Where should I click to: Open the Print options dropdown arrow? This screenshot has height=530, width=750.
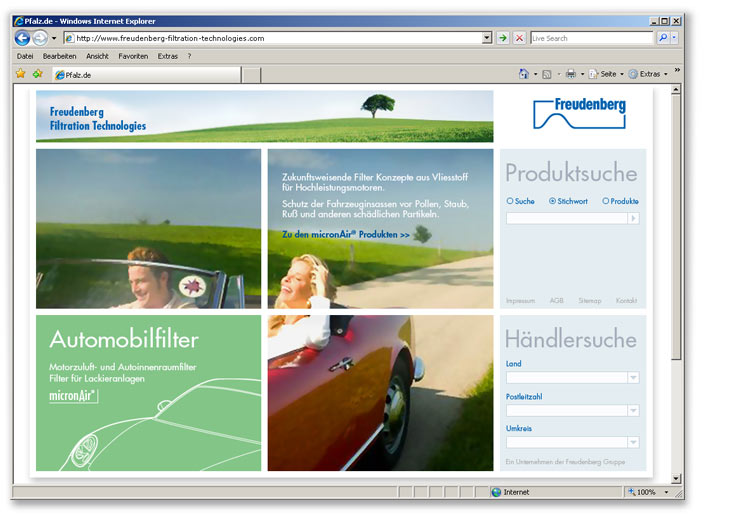coord(582,74)
